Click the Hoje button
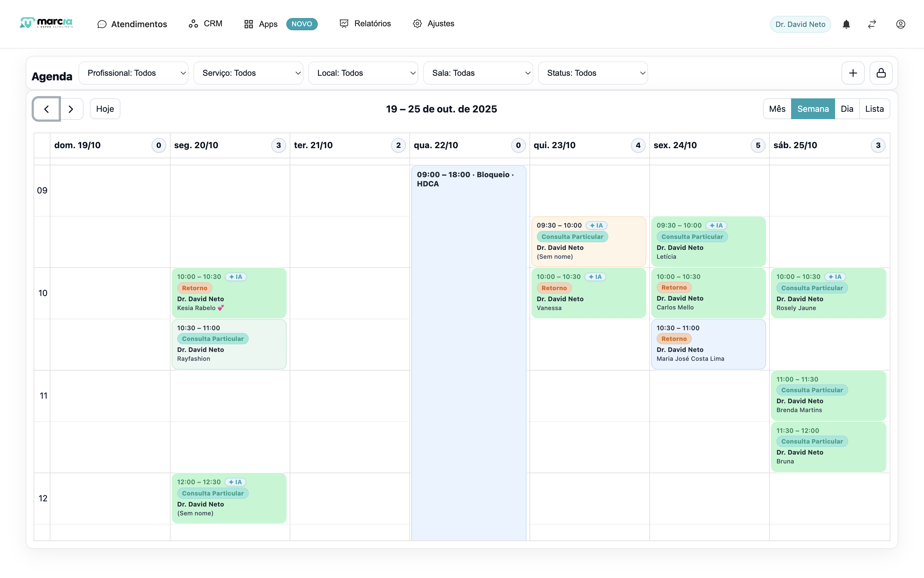 105,109
